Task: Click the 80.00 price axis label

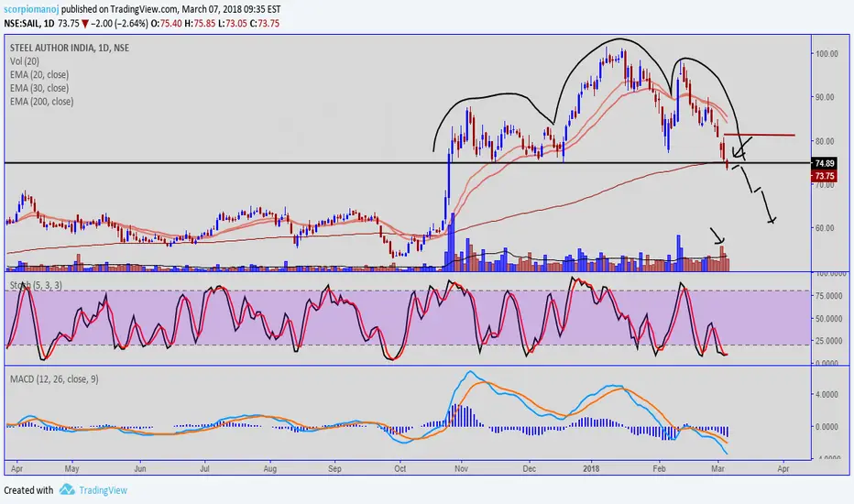Action: 825,140
